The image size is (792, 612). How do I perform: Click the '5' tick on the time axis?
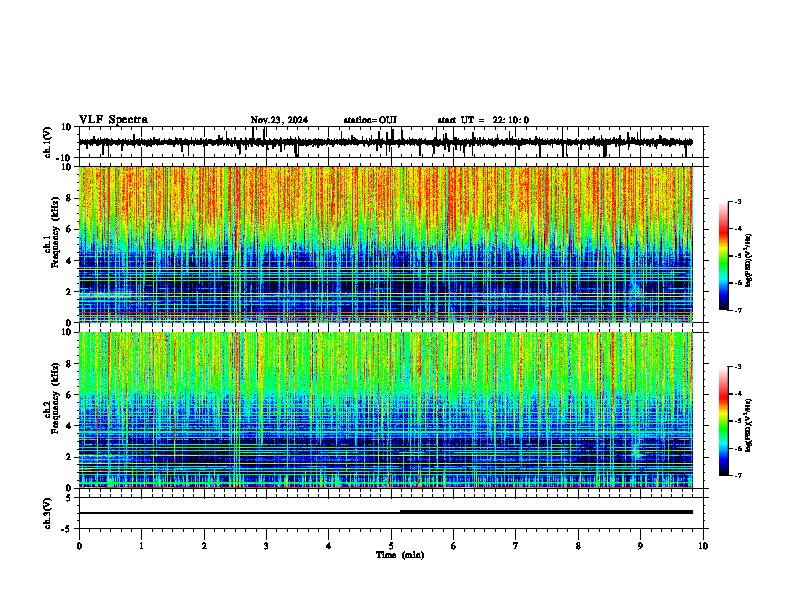391,546
